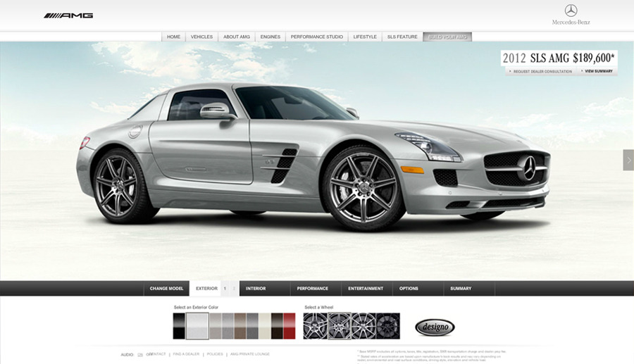Select the third multi-spoke wheel thumbnail
Screen dimensions: 634x364
pos(363,325)
